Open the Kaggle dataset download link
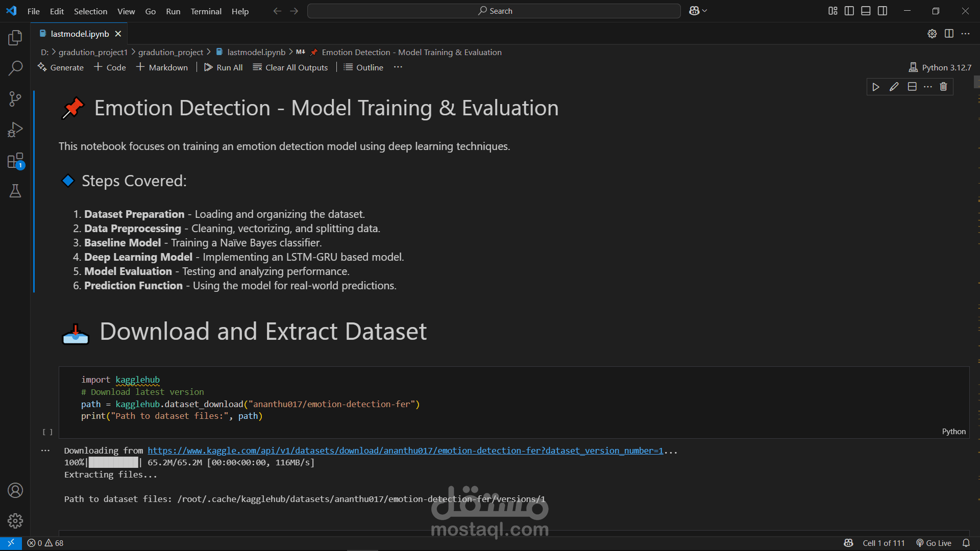980x551 pixels. click(405, 450)
